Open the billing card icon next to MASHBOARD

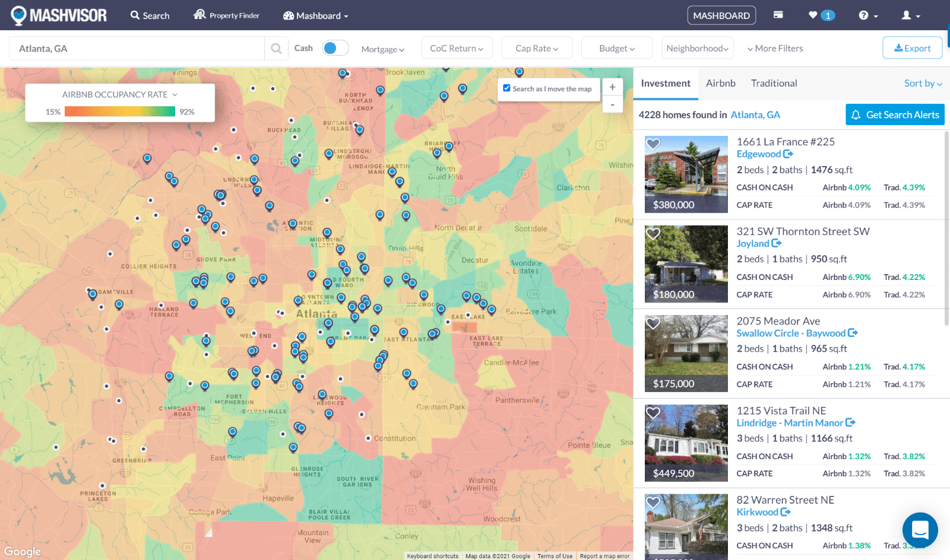click(x=778, y=15)
